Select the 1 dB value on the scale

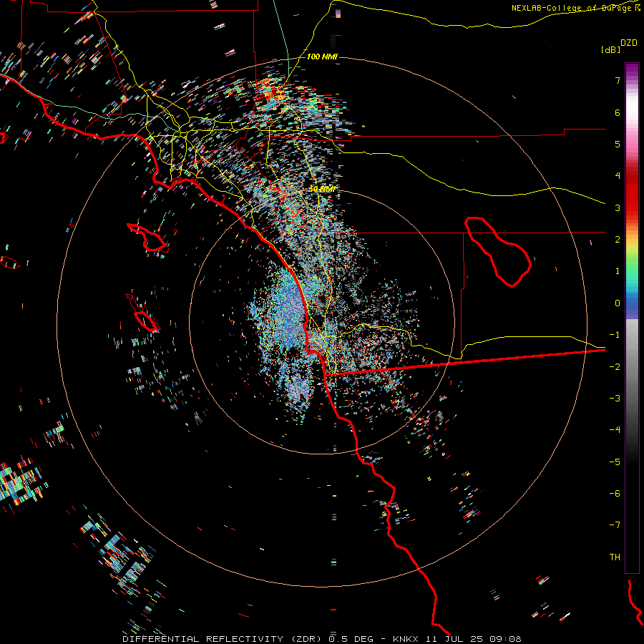pyautogui.click(x=618, y=271)
